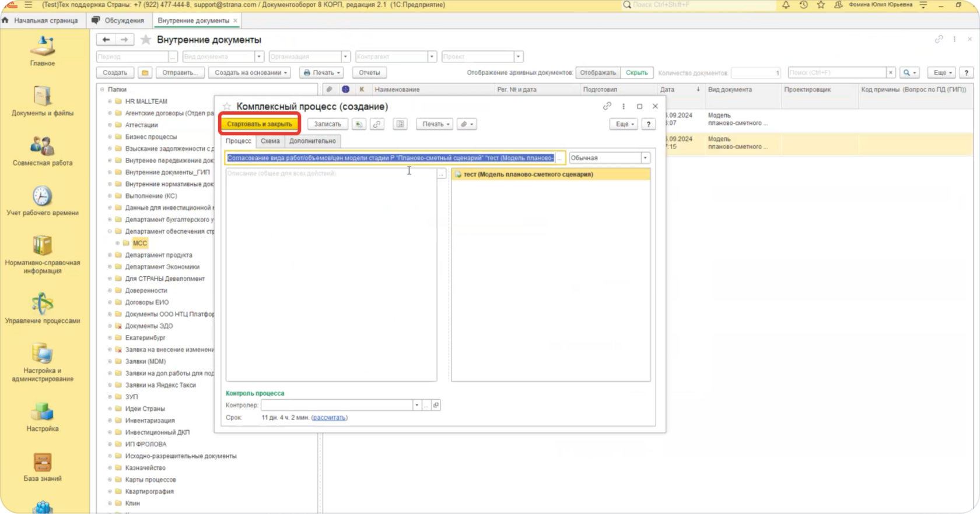Open the Документы и файлы section

point(43,101)
